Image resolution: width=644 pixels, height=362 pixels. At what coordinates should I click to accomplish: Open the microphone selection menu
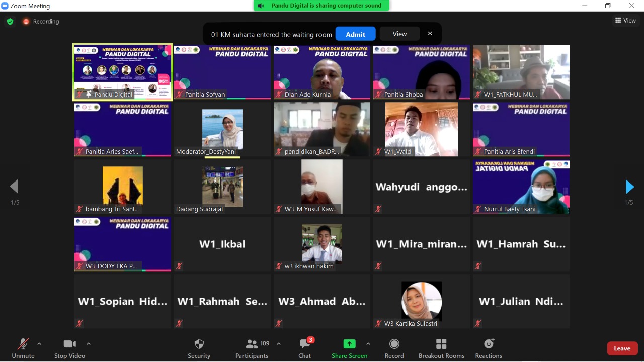[x=39, y=344]
